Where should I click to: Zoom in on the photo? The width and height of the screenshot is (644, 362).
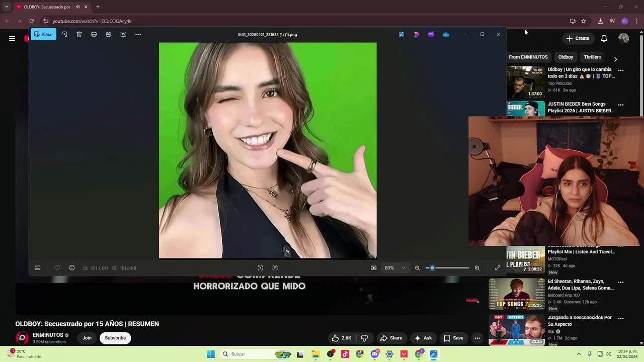point(477,268)
